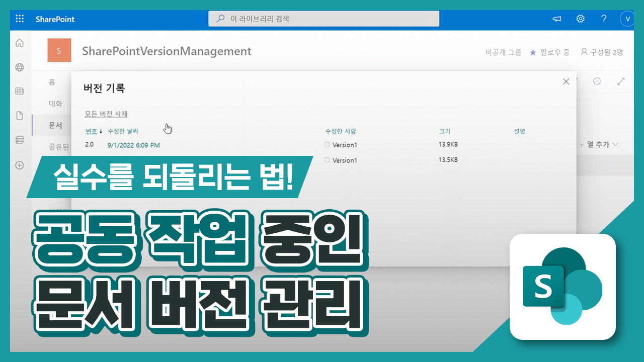This screenshot has height=362, width=644.
Task: Check the Version1 box beside 13.5KB
Action: pyautogui.click(x=327, y=160)
